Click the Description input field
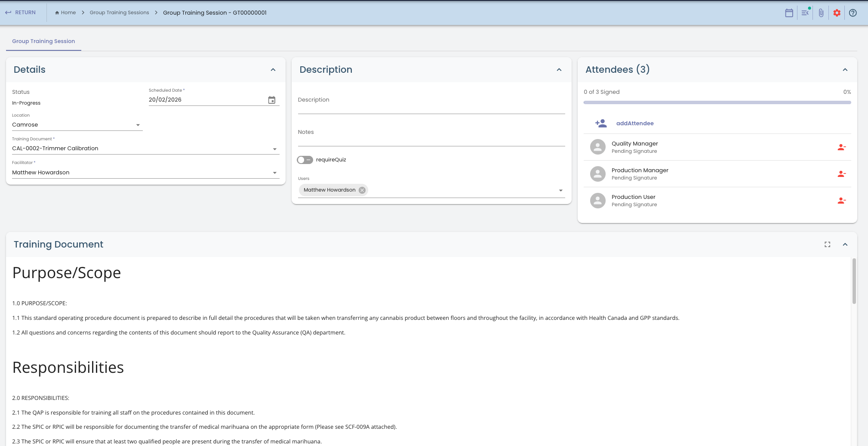Viewport: 868px width, 446px height. click(x=431, y=102)
